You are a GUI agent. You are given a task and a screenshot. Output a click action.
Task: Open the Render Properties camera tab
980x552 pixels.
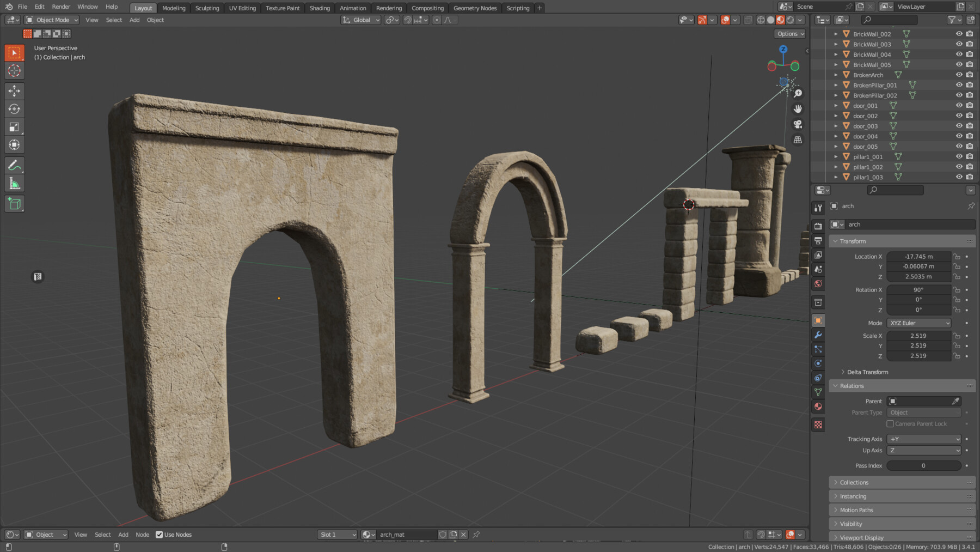click(x=818, y=225)
